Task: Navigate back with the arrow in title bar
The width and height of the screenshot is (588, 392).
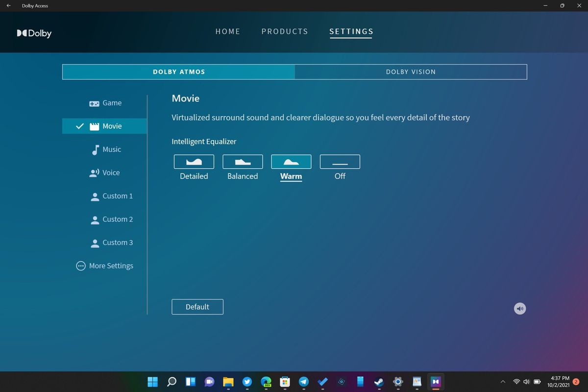Action: [x=8, y=5]
